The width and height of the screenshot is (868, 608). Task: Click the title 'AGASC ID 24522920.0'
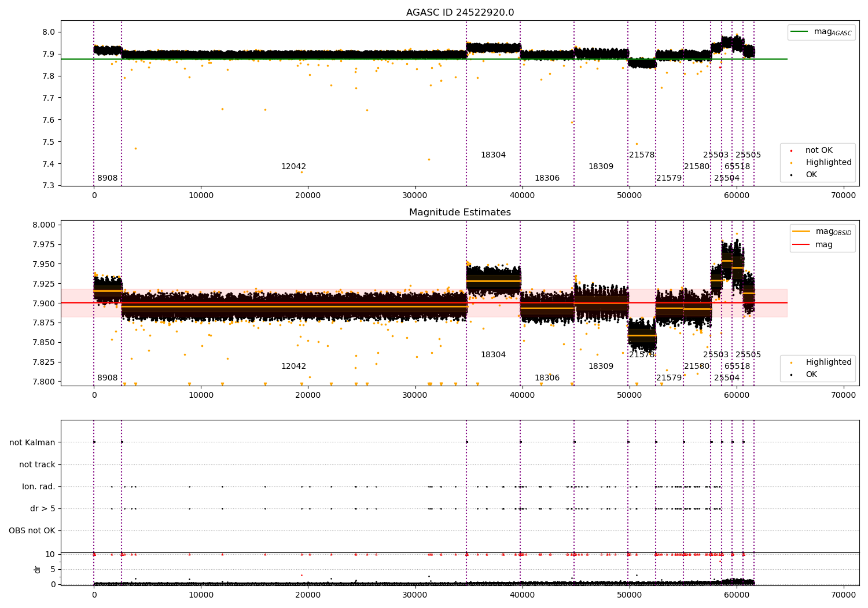click(x=460, y=13)
